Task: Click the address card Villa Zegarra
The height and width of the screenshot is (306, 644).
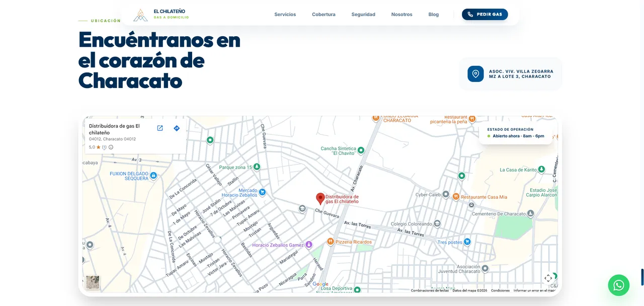Action: (511, 74)
